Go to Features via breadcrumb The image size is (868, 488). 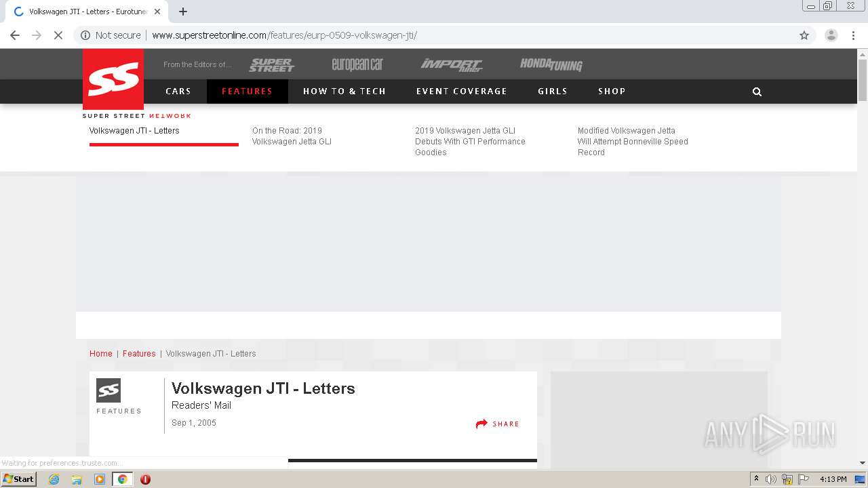(139, 354)
